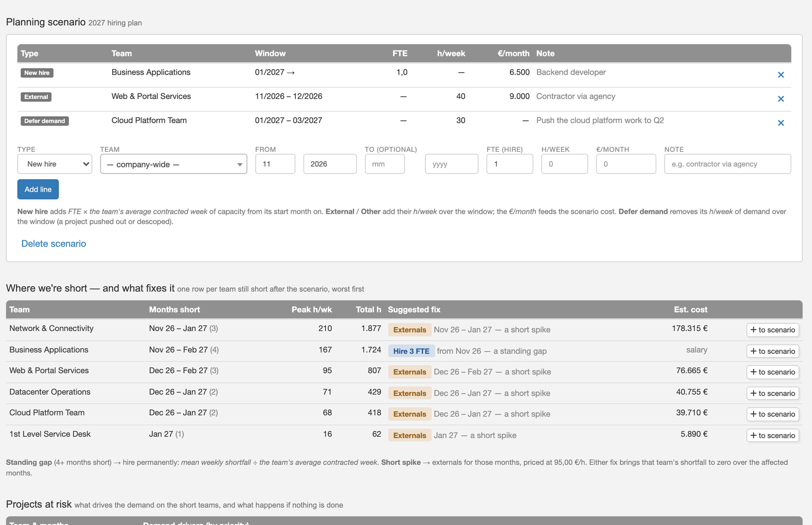Click Externals badge for Network & Connectivity

tap(410, 330)
